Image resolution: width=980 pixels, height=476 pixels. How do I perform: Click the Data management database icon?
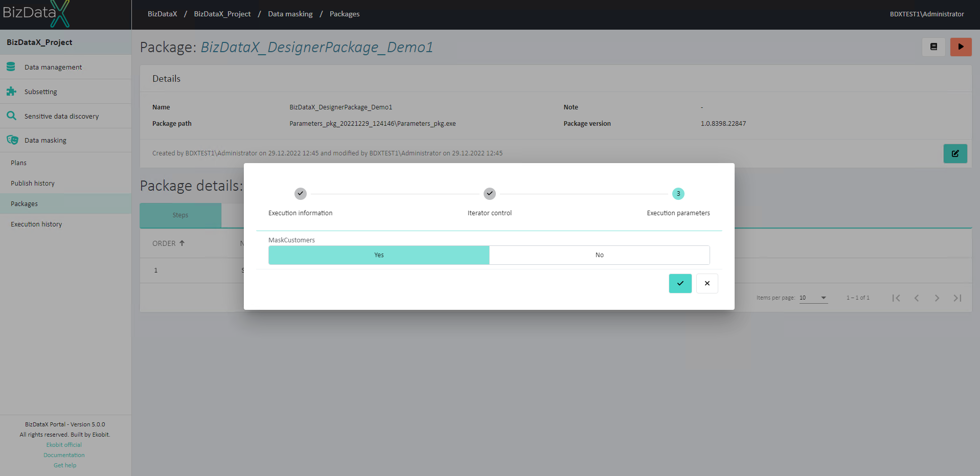point(11,67)
